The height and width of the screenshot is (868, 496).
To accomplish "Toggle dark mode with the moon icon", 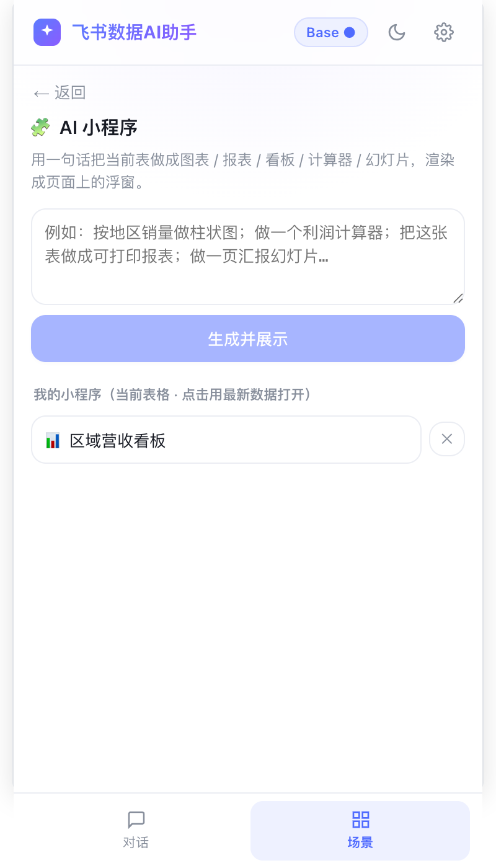I will [397, 32].
